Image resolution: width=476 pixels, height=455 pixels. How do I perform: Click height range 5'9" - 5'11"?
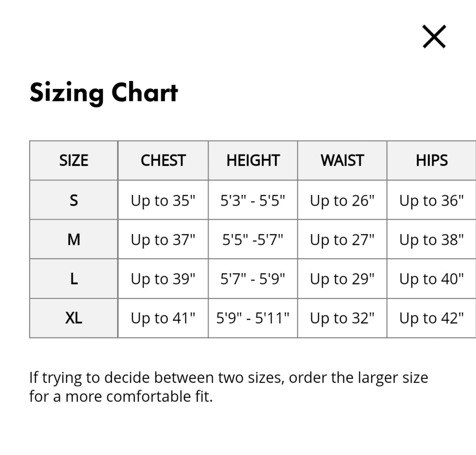coord(253,318)
